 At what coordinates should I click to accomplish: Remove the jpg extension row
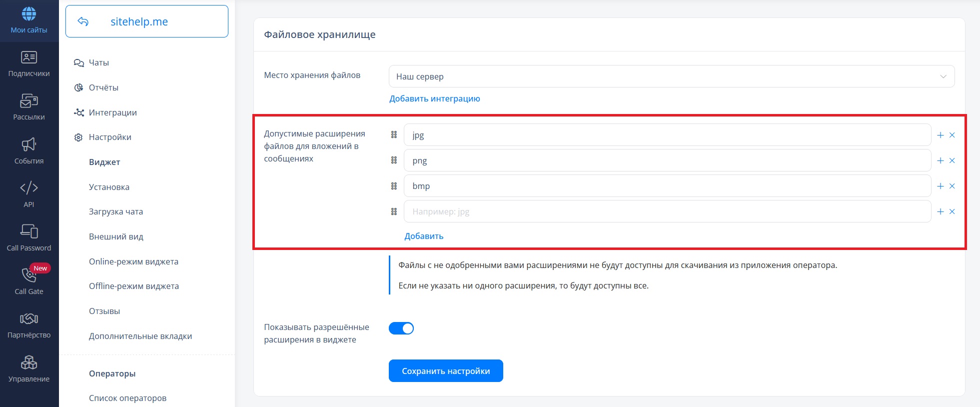pyautogui.click(x=952, y=135)
